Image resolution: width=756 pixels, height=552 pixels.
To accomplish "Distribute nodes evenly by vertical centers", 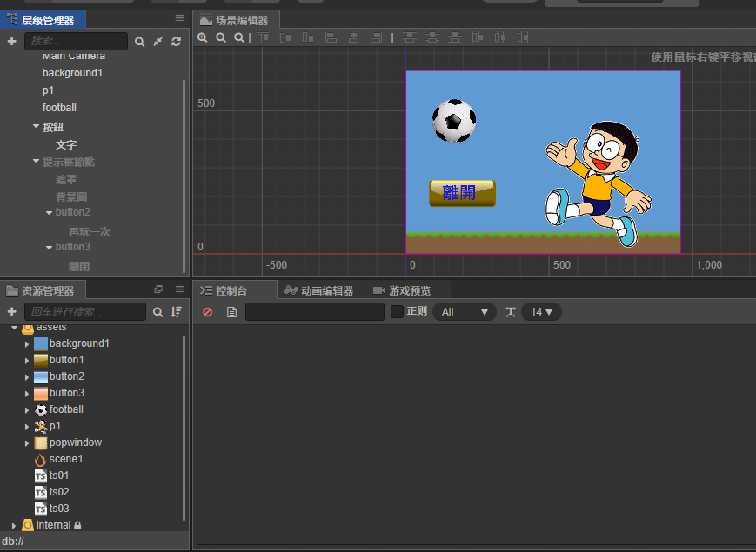I will tap(432, 37).
